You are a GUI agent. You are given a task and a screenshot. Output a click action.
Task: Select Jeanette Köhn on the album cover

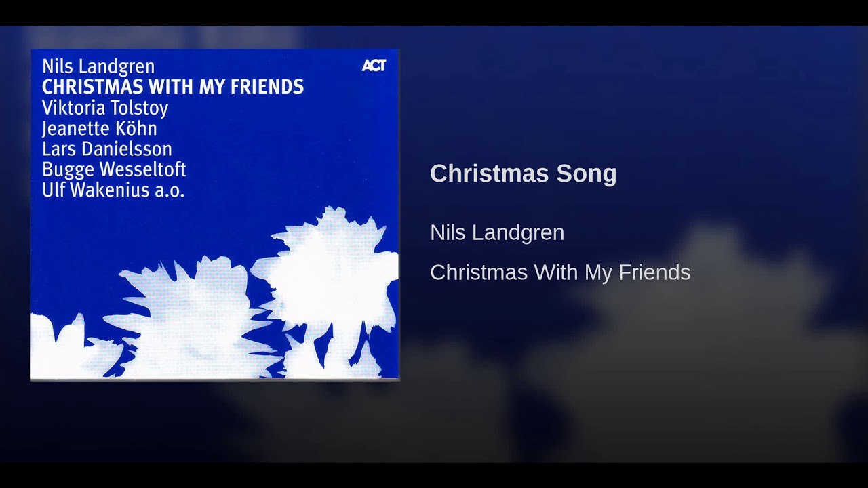[100, 128]
